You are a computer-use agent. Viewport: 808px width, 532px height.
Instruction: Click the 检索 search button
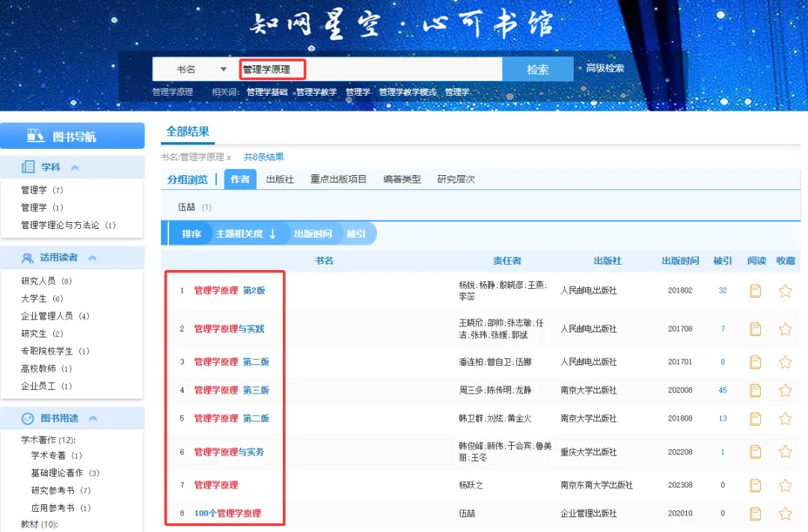(x=537, y=70)
